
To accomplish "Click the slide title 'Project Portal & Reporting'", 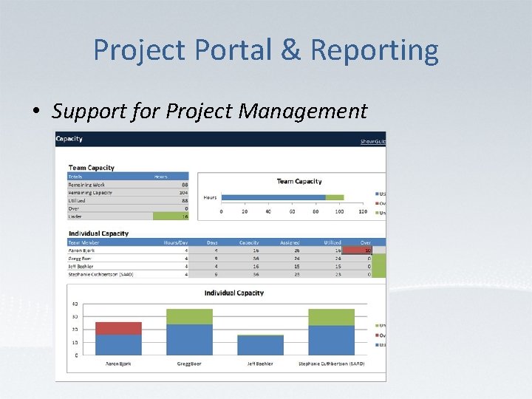I will pos(266,50).
